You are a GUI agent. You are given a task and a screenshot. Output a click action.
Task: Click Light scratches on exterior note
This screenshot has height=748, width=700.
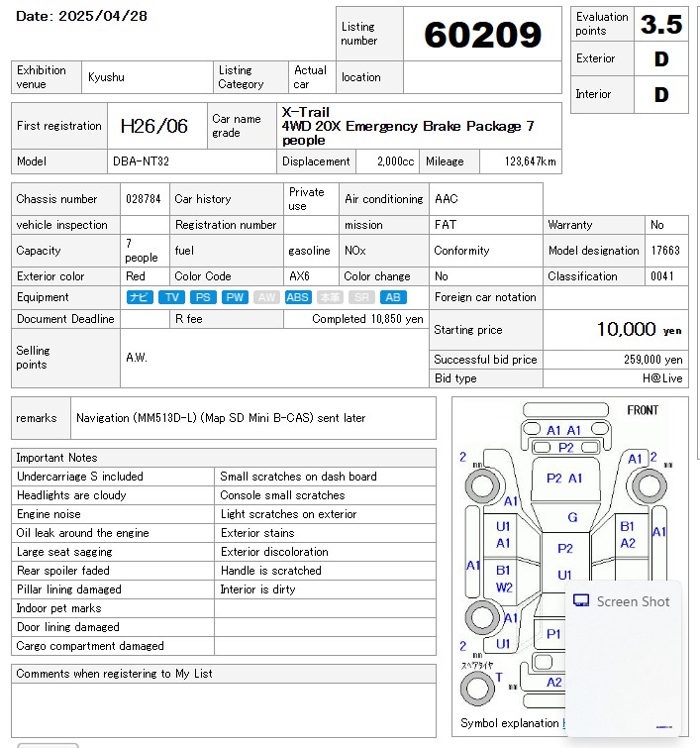tap(288, 514)
